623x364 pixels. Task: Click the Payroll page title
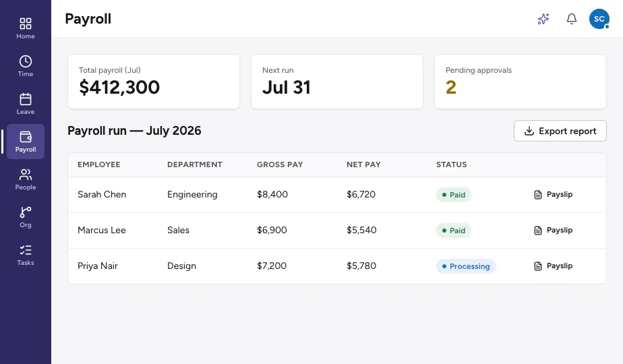[x=88, y=19]
